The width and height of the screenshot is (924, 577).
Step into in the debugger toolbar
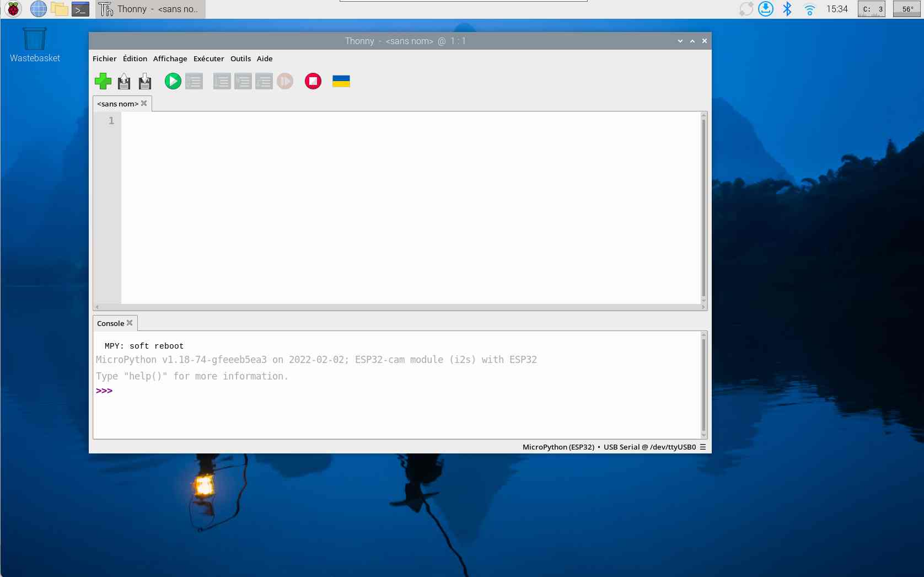point(243,81)
